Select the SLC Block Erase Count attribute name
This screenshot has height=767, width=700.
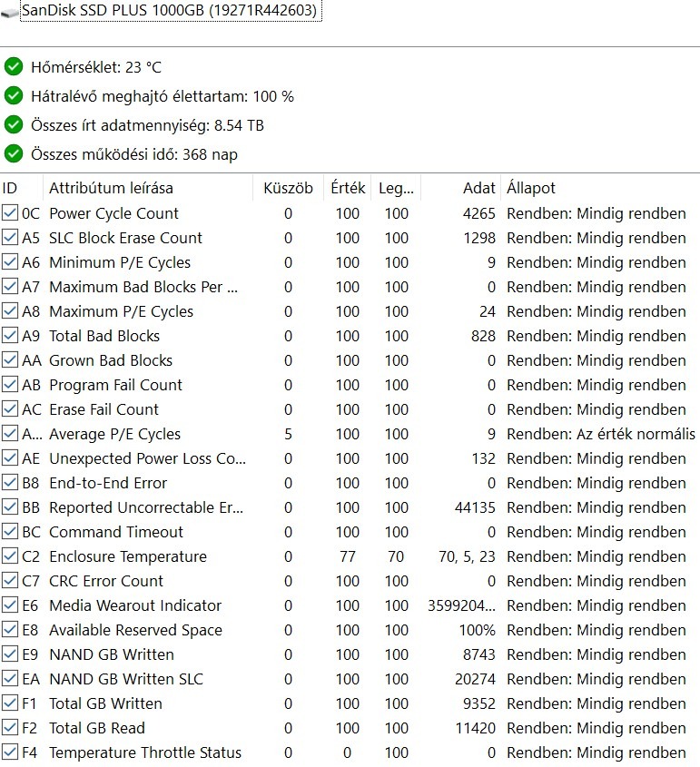125,238
